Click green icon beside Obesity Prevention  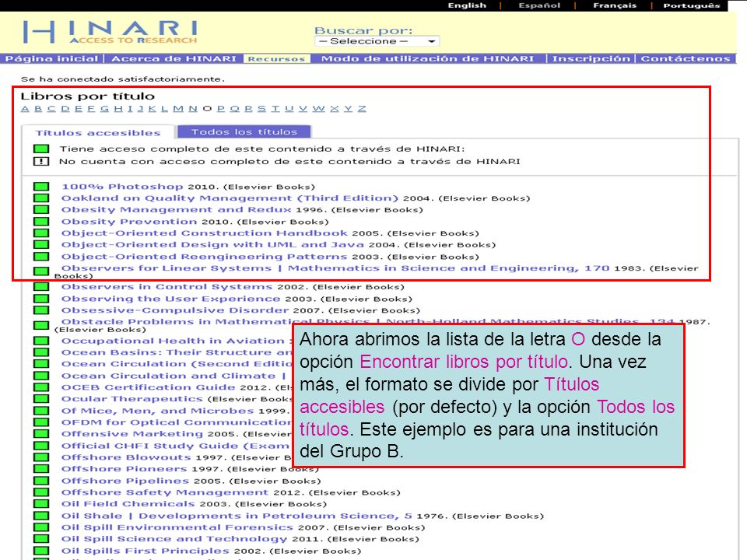tap(41, 222)
